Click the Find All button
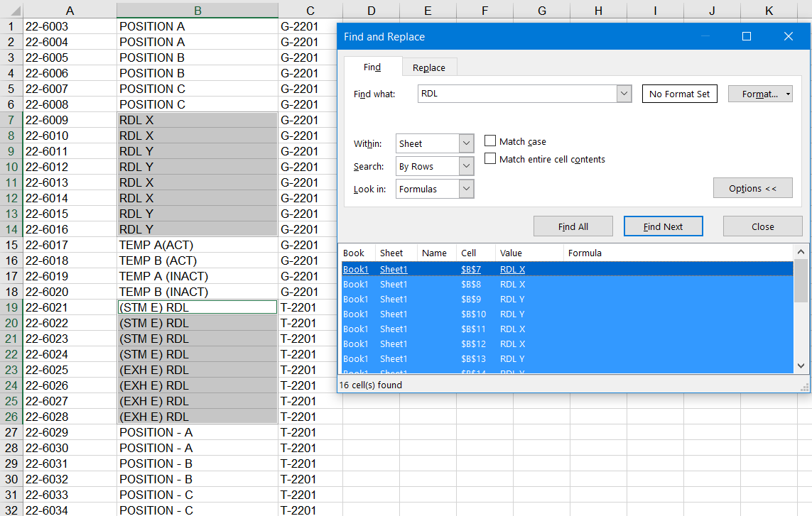The height and width of the screenshot is (516, 812). coord(573,226)
